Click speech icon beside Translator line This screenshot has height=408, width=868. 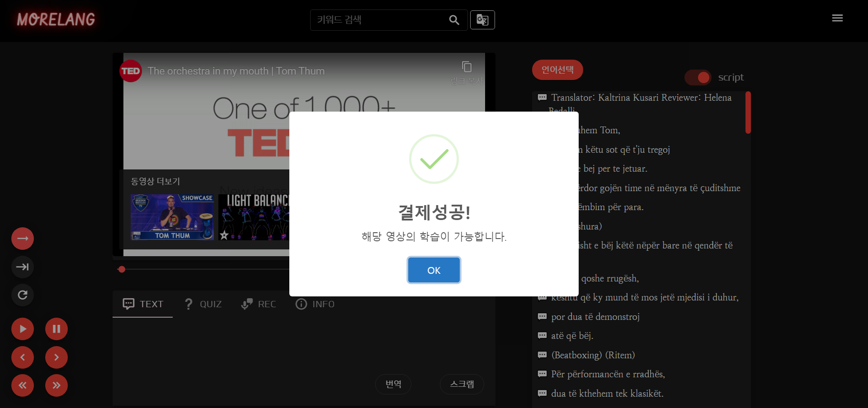tap(542, 98)
